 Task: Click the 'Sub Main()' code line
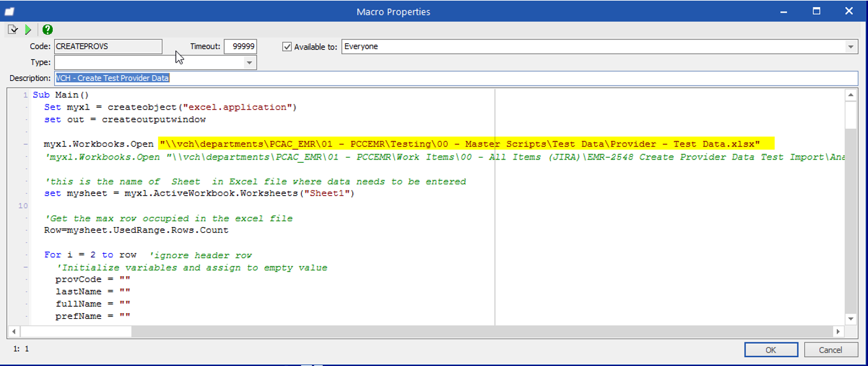[x=61, y=95]
